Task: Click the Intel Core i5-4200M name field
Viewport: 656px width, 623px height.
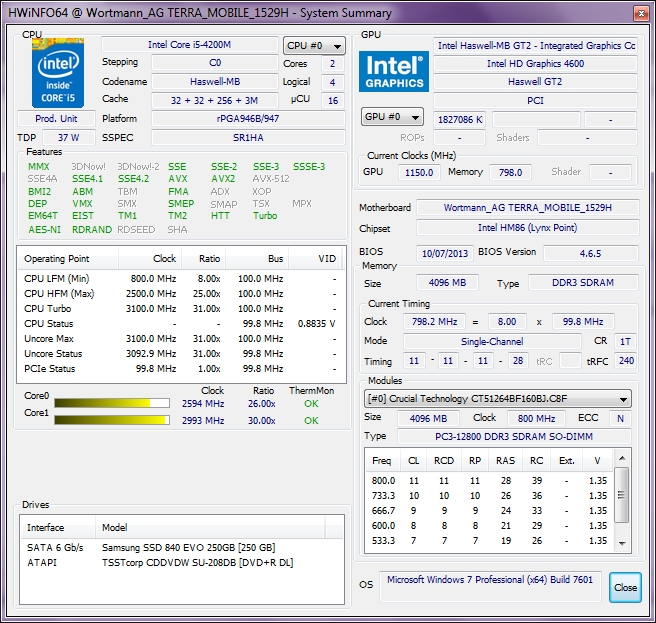Action: click(x=190, y=45)
